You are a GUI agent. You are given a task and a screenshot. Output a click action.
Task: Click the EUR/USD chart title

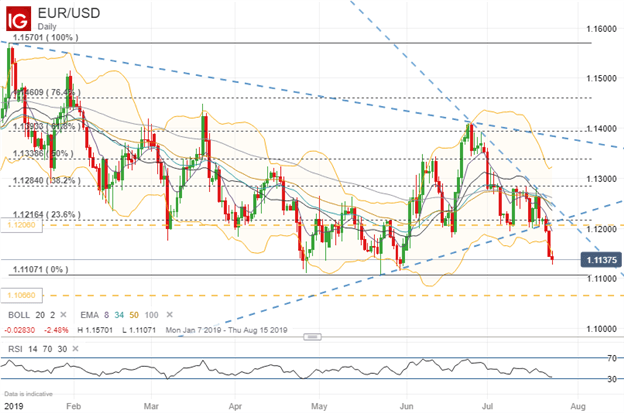point(69,13)
